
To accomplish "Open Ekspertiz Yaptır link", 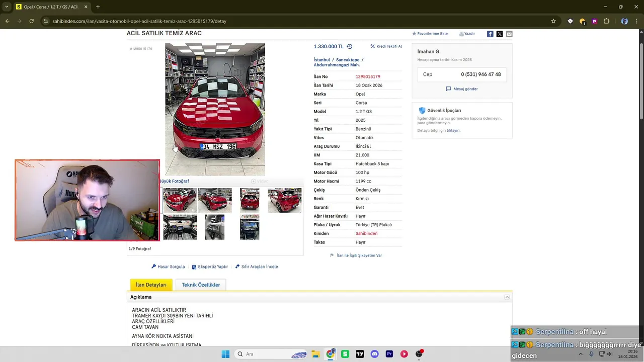I will click(210, 267).
